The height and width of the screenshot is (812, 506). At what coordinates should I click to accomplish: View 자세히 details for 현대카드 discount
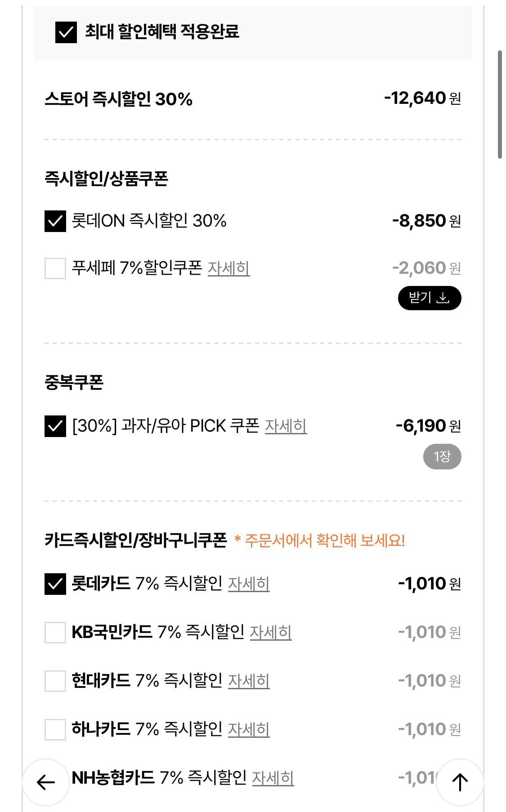click(x=249, y=681)
